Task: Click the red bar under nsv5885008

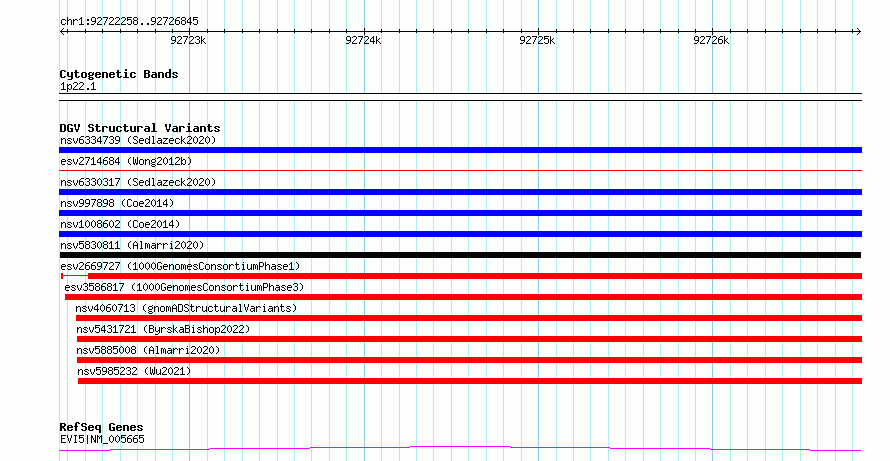Action: (x=469, y=360)
